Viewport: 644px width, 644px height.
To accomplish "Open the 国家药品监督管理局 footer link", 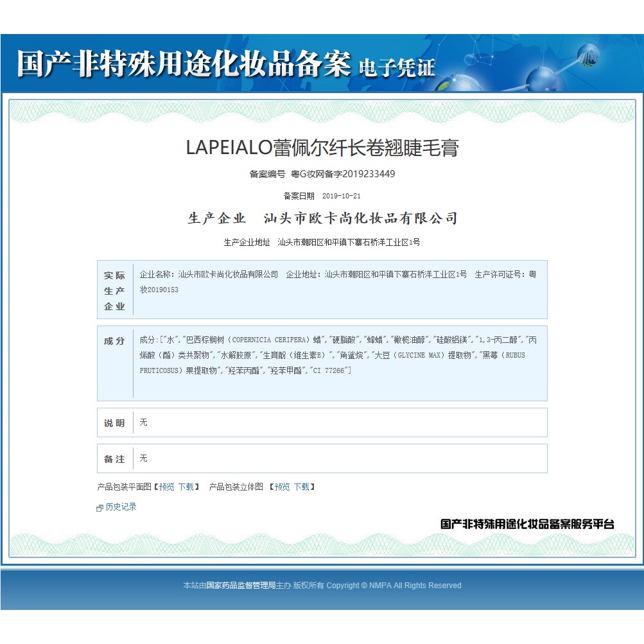I will 240,586.
